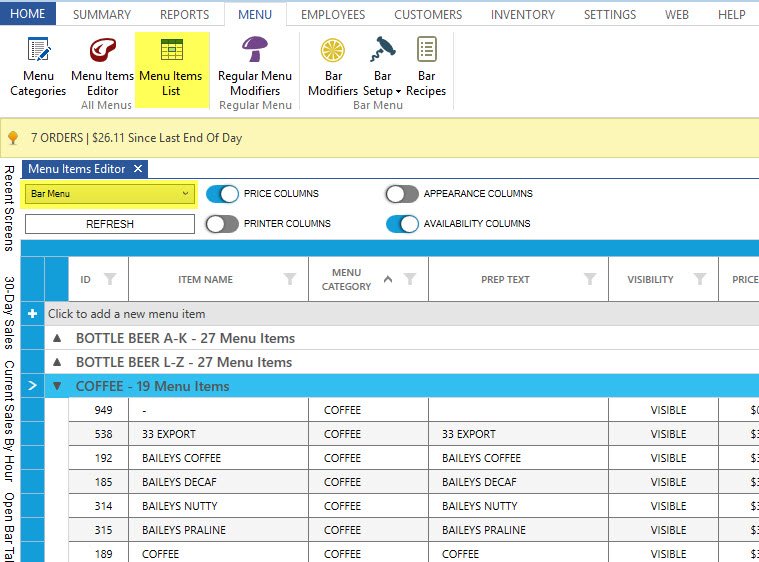
Task: Open Menu Categories from the ribbon
Action: (x=38, y=66)
